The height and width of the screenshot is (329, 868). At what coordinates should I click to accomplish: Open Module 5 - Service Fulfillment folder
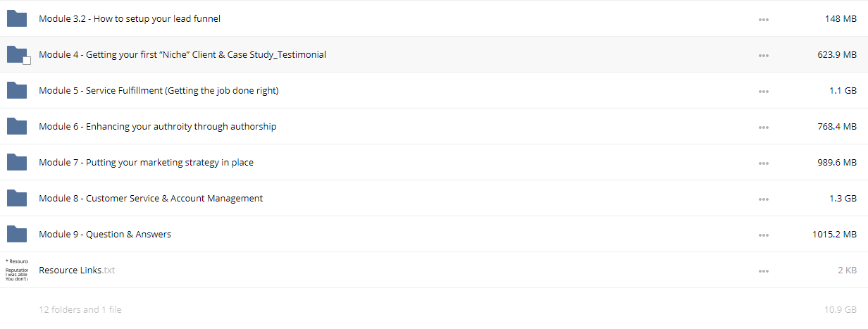coord(159,91)
